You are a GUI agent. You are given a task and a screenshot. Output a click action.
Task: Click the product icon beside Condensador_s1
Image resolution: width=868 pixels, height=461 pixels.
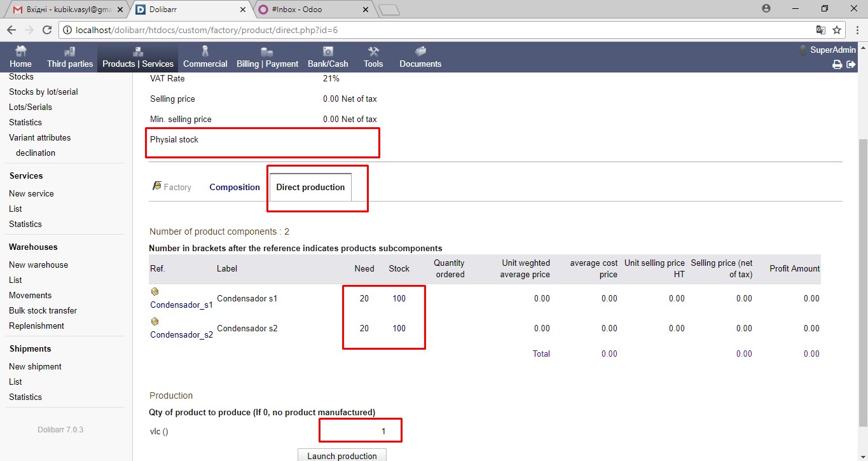155,291
